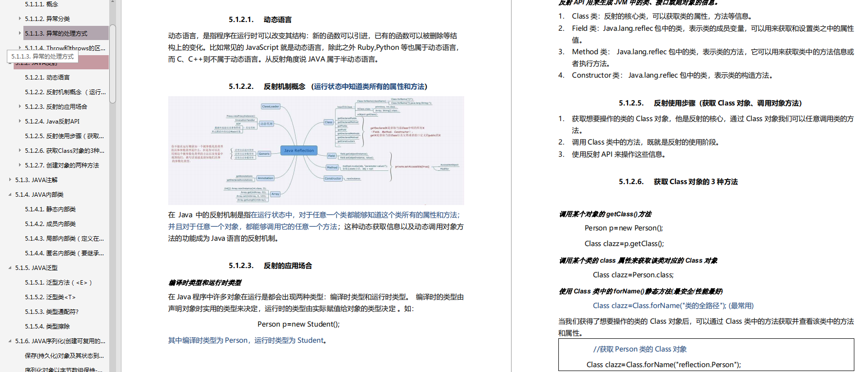Click the code line Class clazz=Person.class;
The image size is (868, 372).
[x=633, y=275]
